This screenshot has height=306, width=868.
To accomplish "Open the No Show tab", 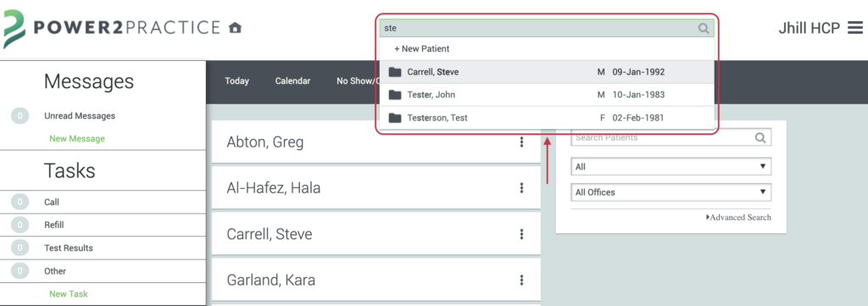I will coord(357,81).
